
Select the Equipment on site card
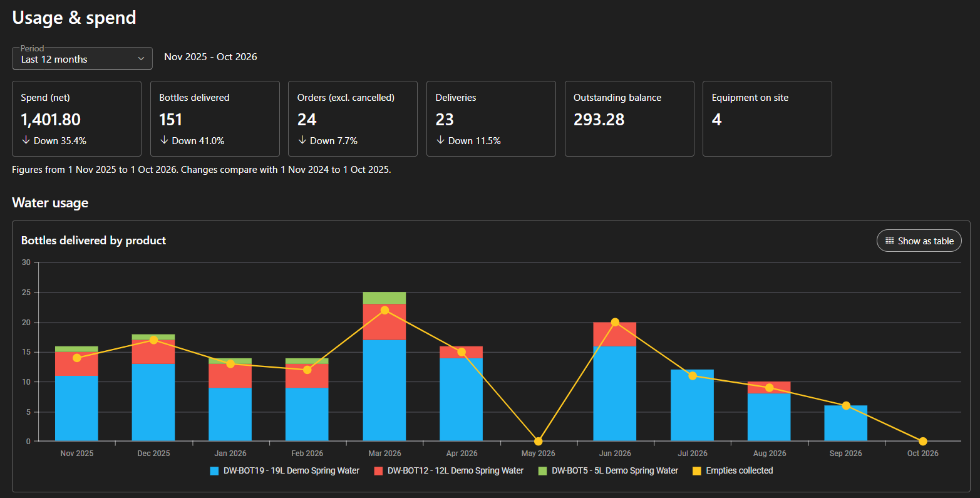[767, 118]
